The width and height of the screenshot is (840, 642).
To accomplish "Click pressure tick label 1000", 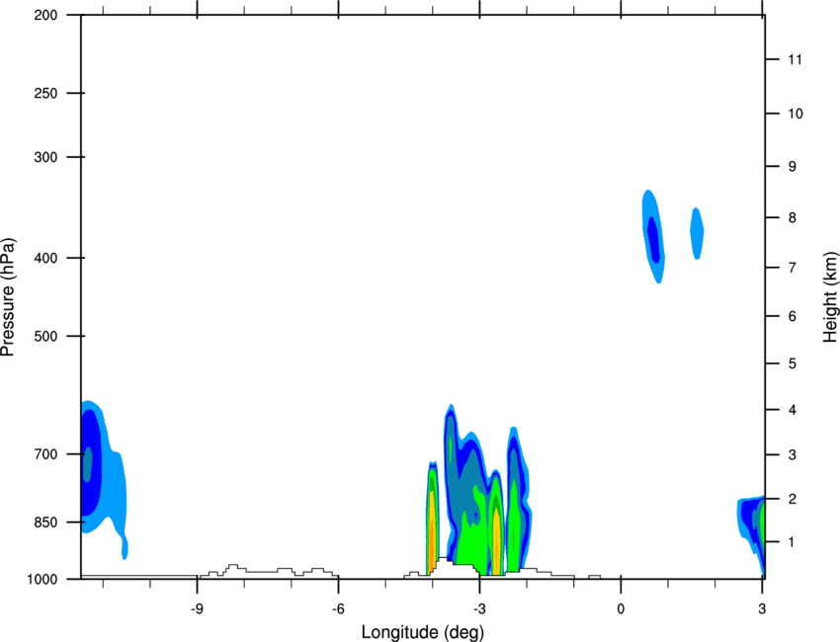I will coord(42,580).
